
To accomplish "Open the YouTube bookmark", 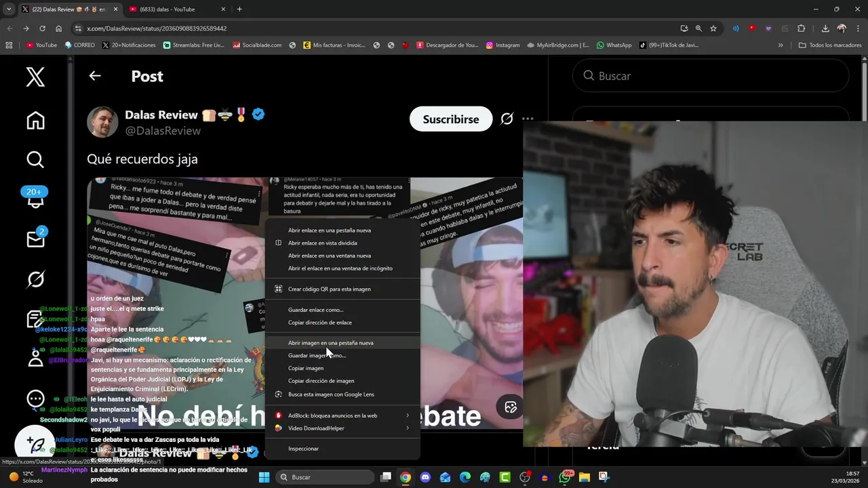I will coord(41,45).
